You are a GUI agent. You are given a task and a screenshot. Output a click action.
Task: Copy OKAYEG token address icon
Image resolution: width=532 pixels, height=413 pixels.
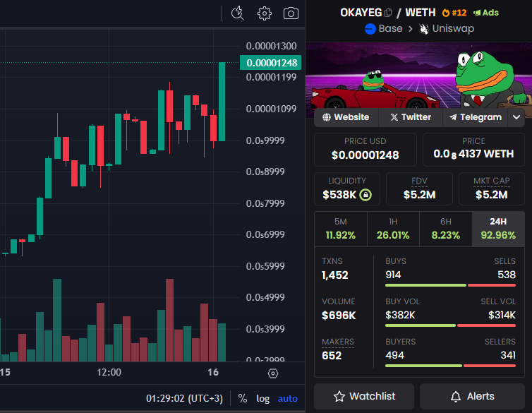click(388, 13)
